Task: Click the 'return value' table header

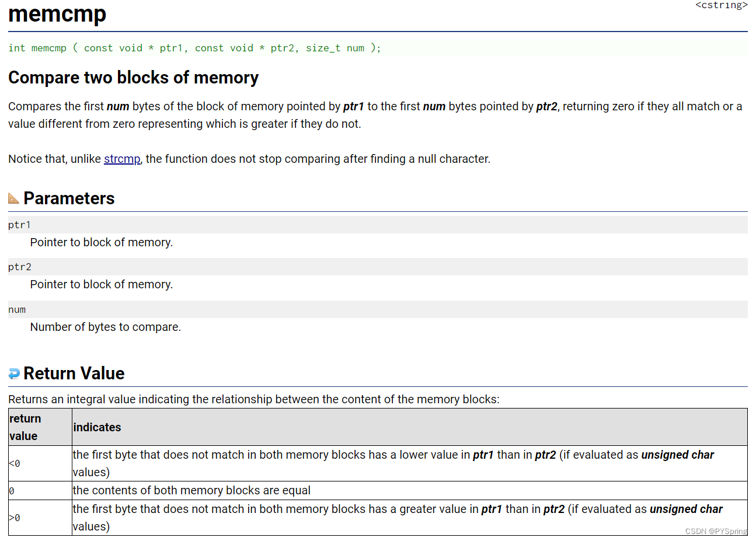Action: 40,427
